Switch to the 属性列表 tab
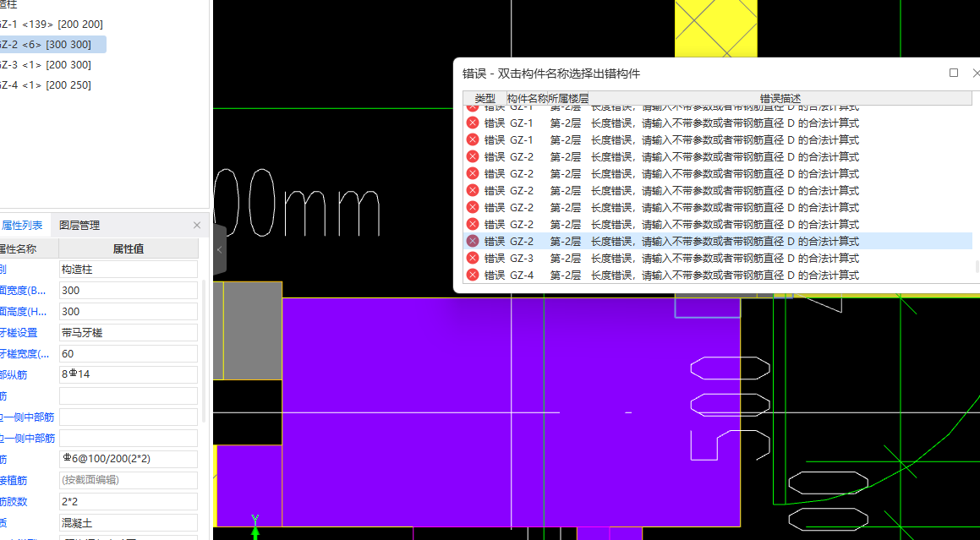The image size is (980, 540). pyautogui.click(x=22, y=225)
